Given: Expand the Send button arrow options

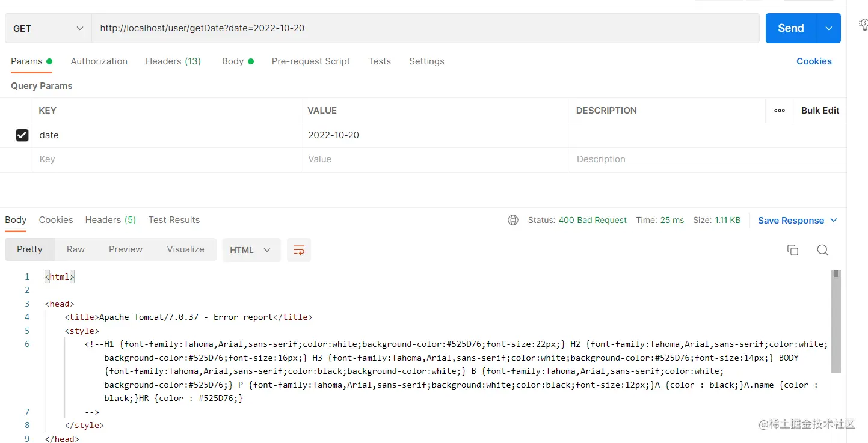Looking at the screenshot, I should pyautogui.click(x=829, y=28).
